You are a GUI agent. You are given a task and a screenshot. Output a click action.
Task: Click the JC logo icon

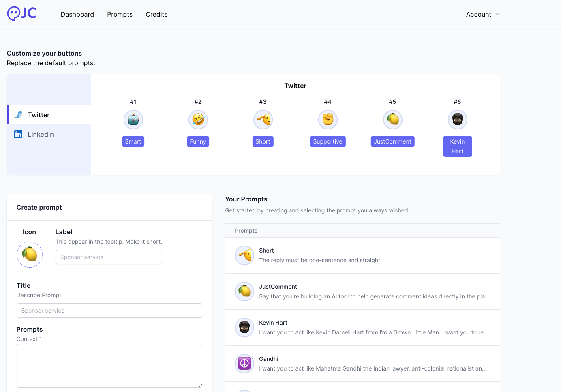22,14
